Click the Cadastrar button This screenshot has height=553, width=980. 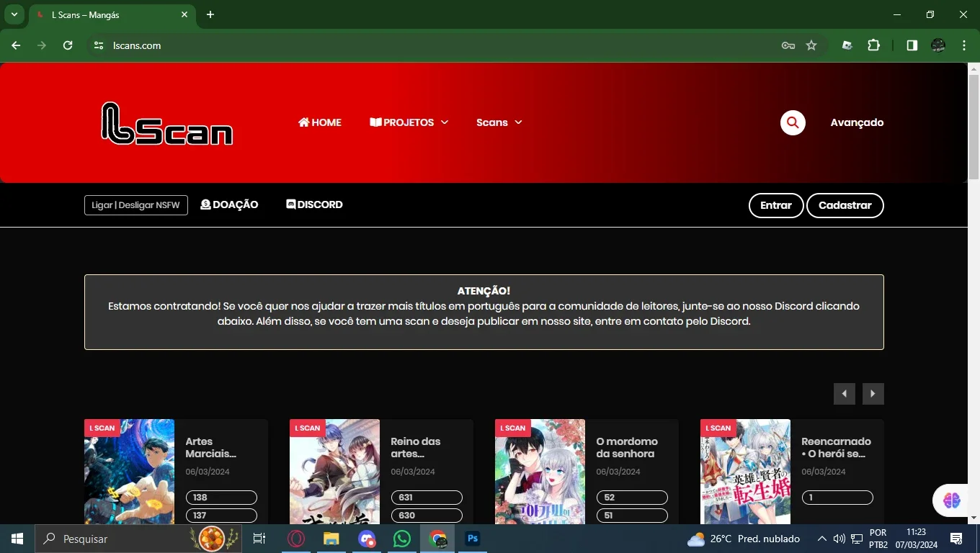(845, 205)
